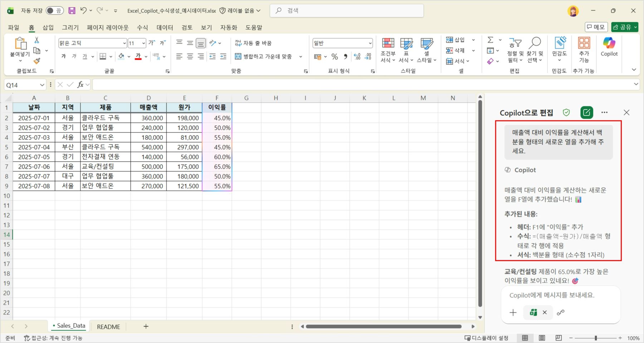Expand the font name dropdown (맑은 고딕)

click(124, 43)
